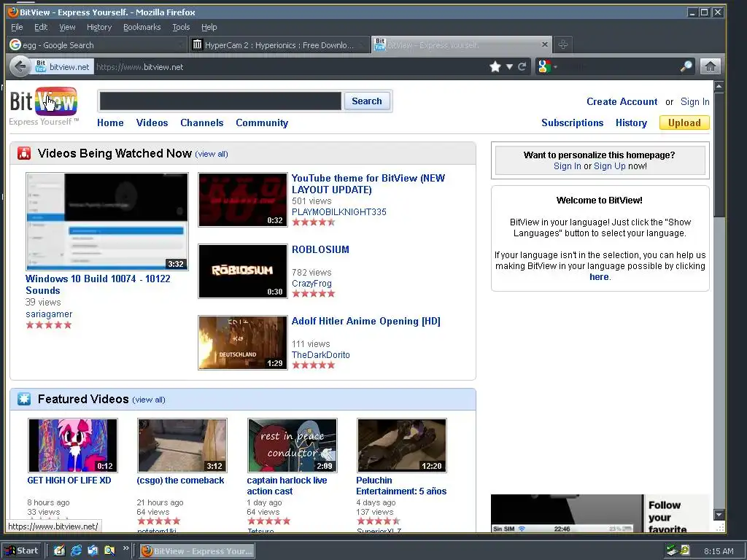This screenshot has height=560, width=747.
Task: Click the first quick launch icon next to Start
Action: (x=59, y=551)
